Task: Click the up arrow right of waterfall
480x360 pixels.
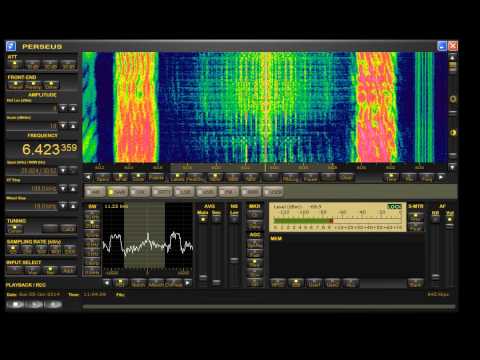Action: pos(452,58)
